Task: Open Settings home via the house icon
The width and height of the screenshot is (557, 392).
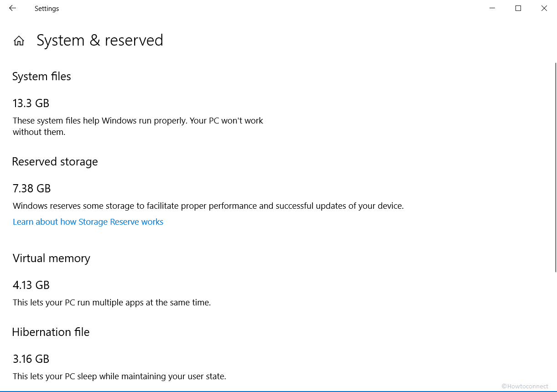Action: pos(19,41)
